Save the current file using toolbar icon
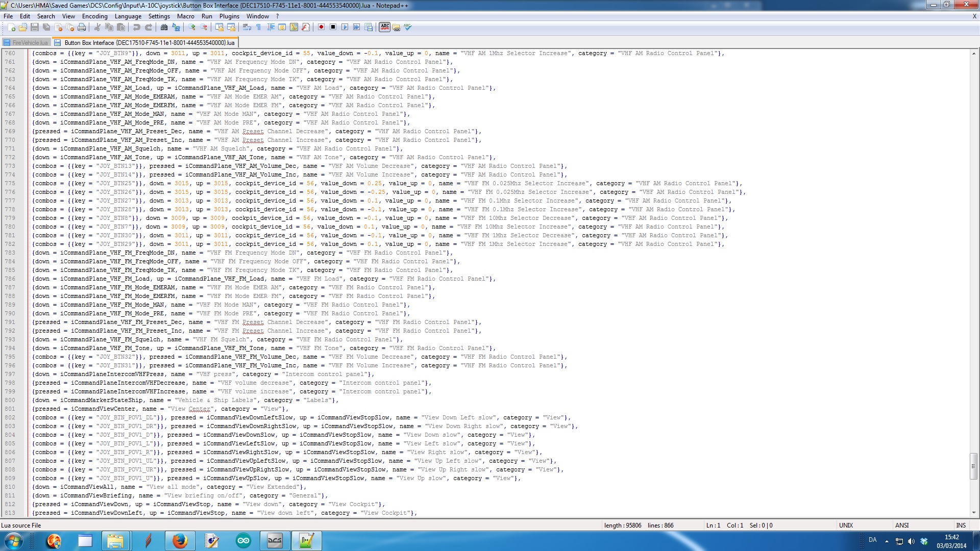980x551 pixels. 35,27
